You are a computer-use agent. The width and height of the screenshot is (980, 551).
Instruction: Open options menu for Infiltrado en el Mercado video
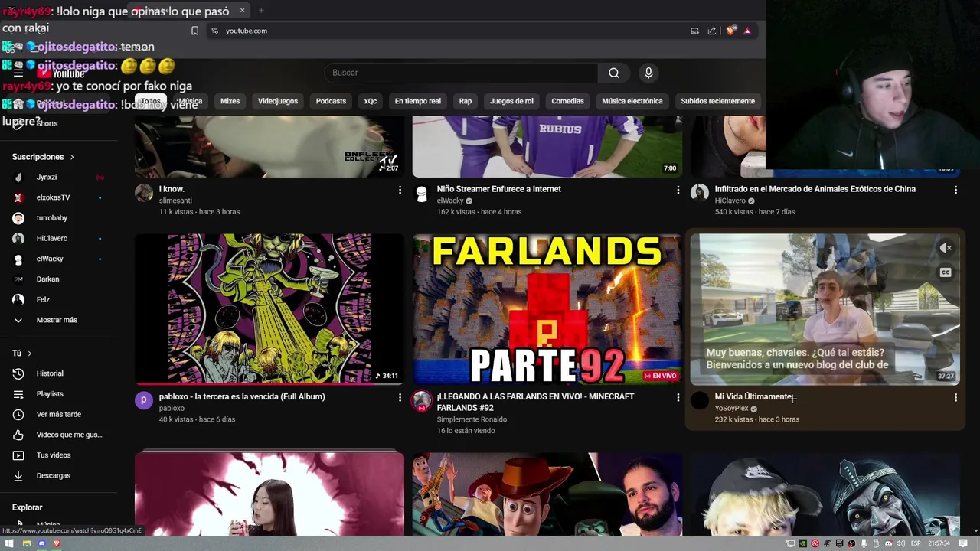point(955,189)
